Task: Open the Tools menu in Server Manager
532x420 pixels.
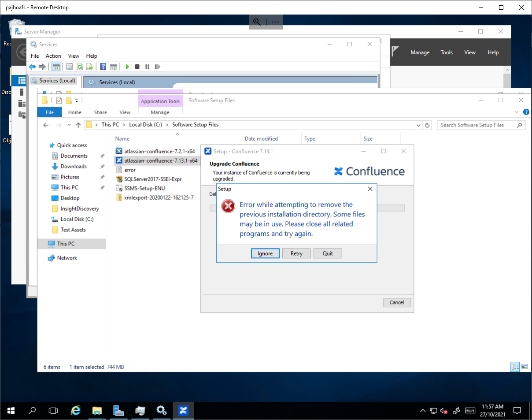Action: tap(447, 52)
